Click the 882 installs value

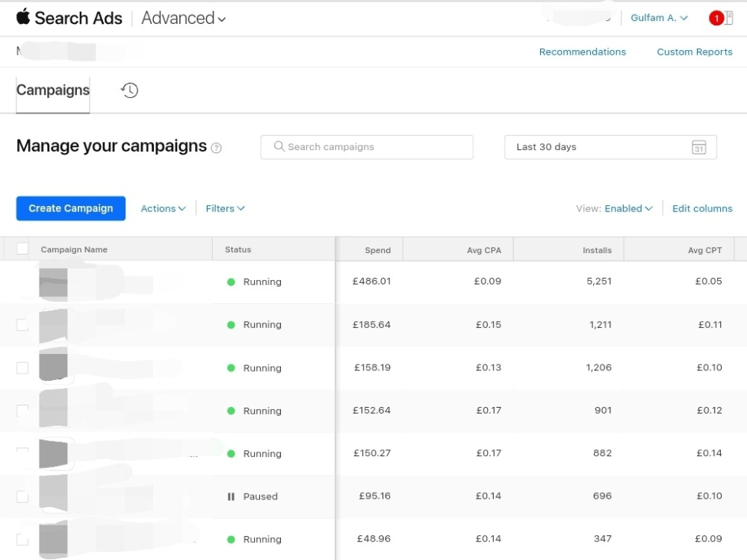603,453
